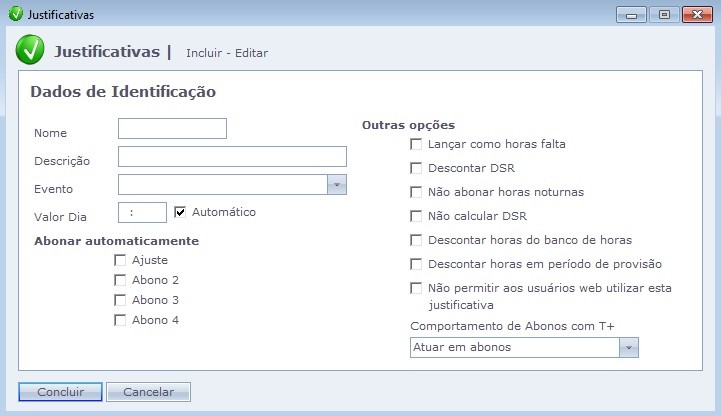
Task: Click the Cancelar button
Action: tap(148, 392)
